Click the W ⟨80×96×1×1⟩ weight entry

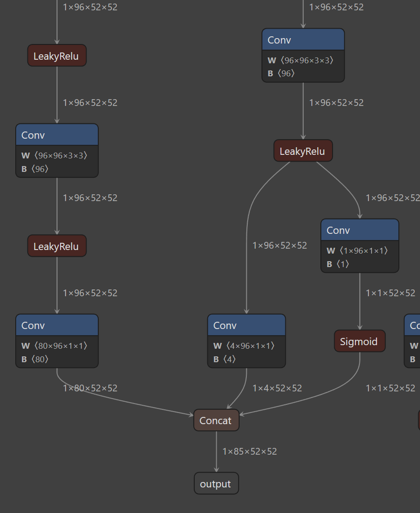click(54, 346)
